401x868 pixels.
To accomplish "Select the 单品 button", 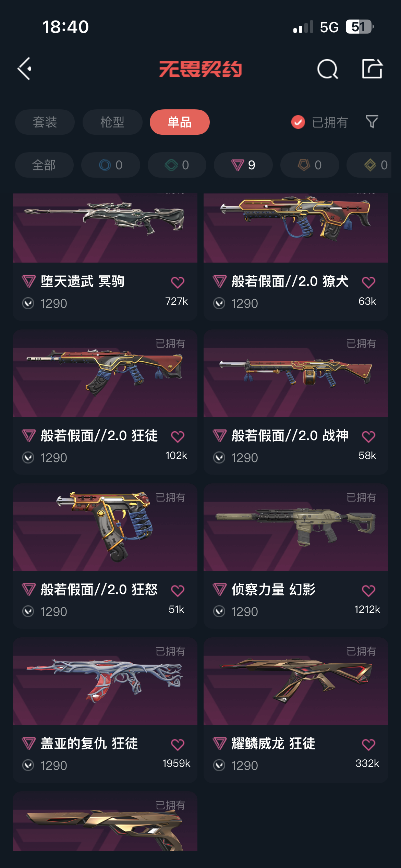I will coord(180,122).
